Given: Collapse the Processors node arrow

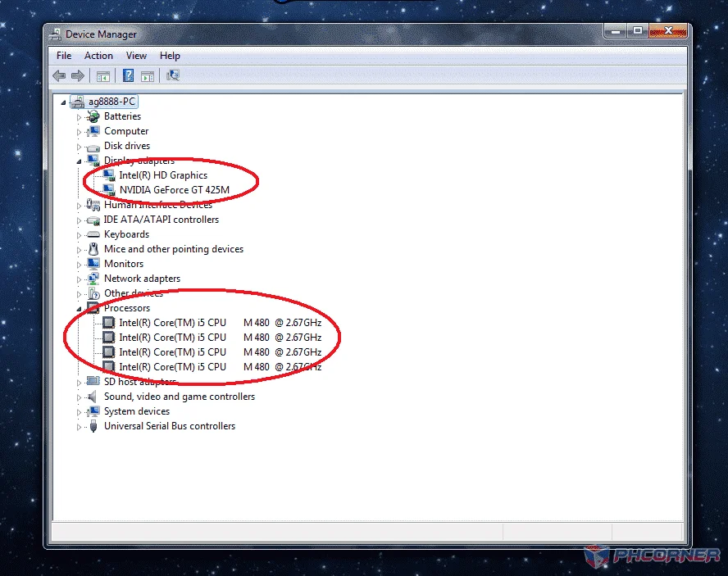Looking at the screenshot, I should click(79, 309).
